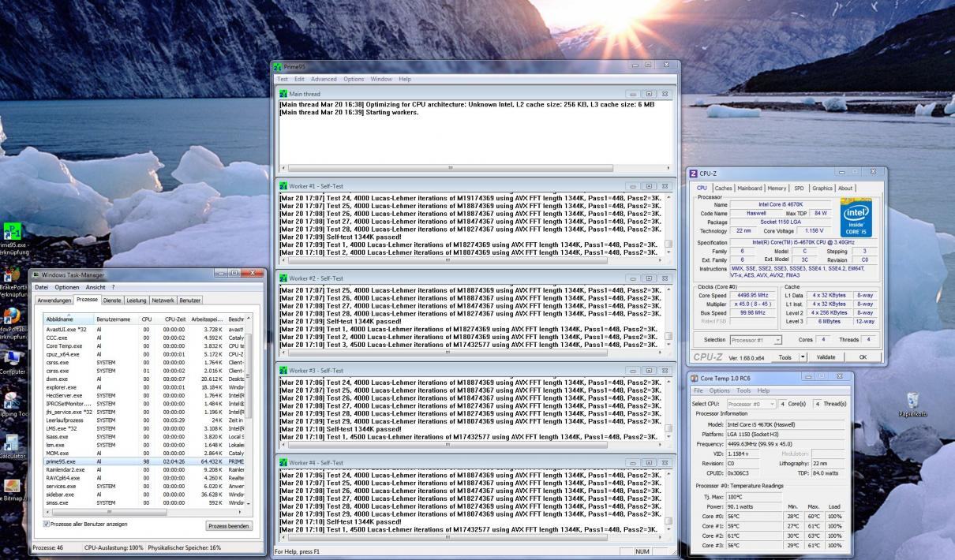Screen dimensions: 955x560
Task: Open the Help menu in Prime95
Action: coord(405,79)
